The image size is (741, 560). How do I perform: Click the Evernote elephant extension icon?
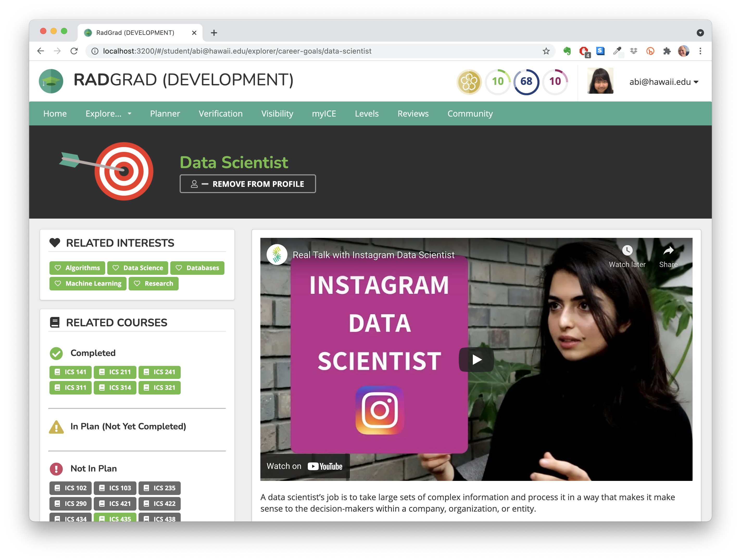click(x=567, y=51)
